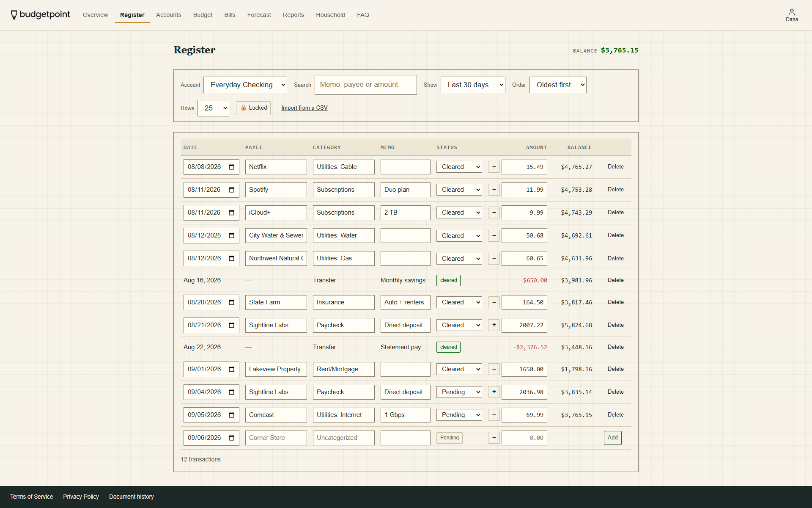
Task: Open calendar picker on Netflix row date
Action: 231,167
